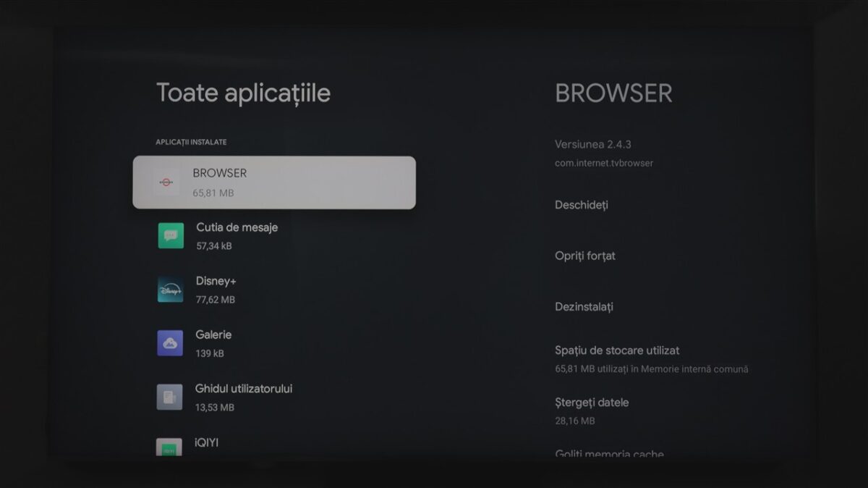Viewport: 868px width, 488px height.
Task: Select Ștergeți datele option
Action: coord(592,403)
